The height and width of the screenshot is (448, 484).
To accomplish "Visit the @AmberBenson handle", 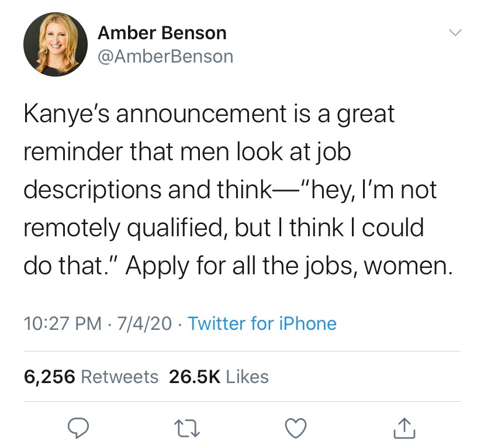I will [x=165, y=57].
